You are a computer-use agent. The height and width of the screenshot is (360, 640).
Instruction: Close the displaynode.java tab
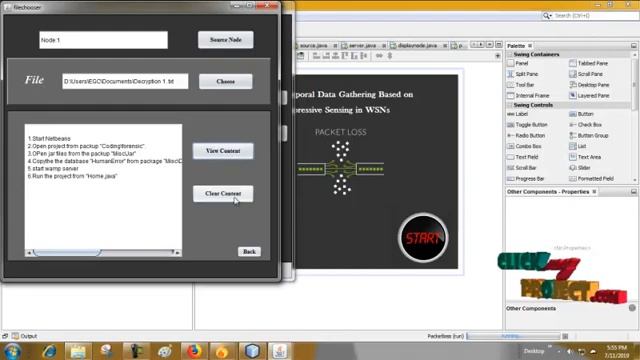(x=445, y=46)
